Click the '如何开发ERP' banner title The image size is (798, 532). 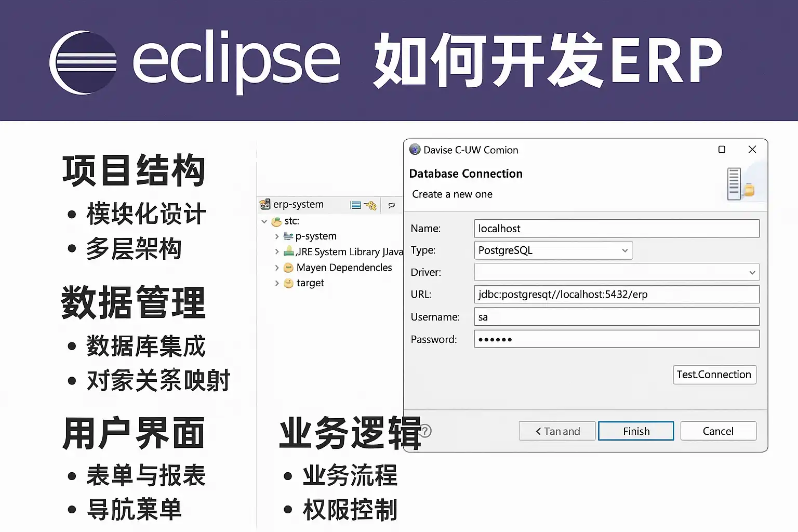pyautogui.click(x=548, y=60)
